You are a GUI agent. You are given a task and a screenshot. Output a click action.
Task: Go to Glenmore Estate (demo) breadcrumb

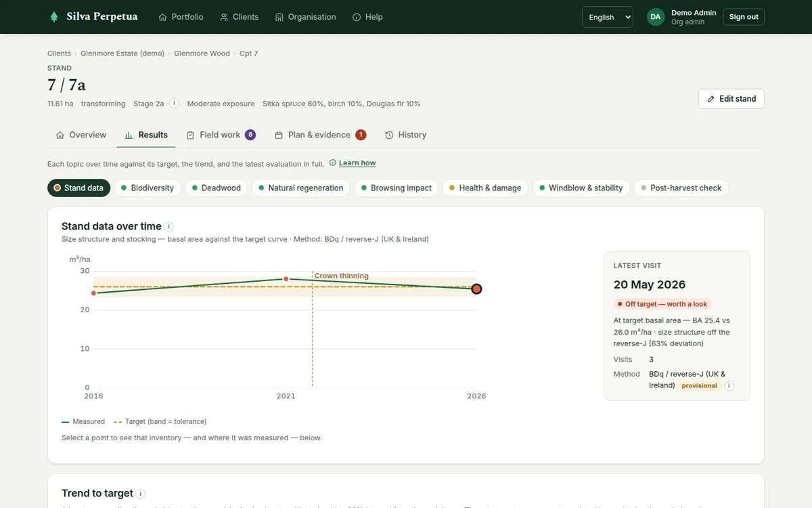[x=122, y=54]
